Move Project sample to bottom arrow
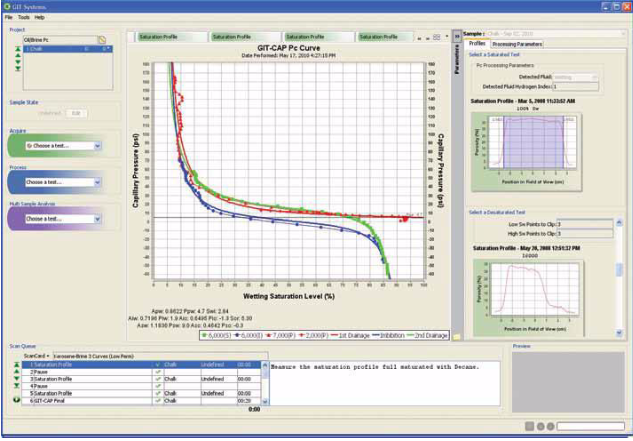Image resolution: width=633 pixels, height=441 pixels. pos(18,69)
